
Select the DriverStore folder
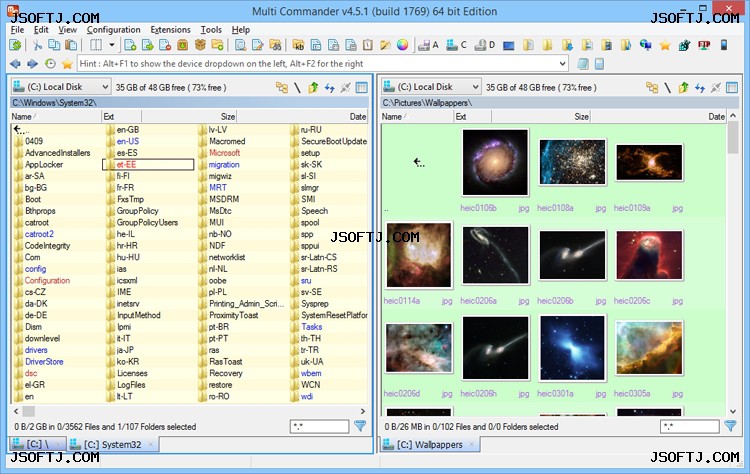(x=44, y=362)
